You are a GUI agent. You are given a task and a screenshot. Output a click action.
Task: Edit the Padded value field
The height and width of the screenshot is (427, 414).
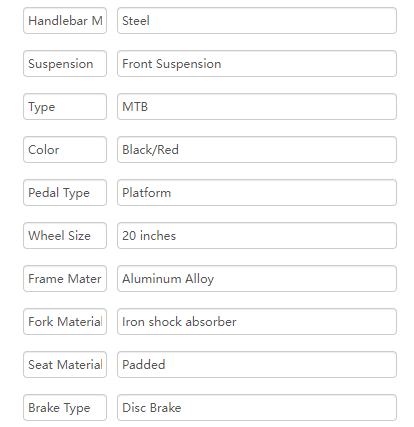257,365
